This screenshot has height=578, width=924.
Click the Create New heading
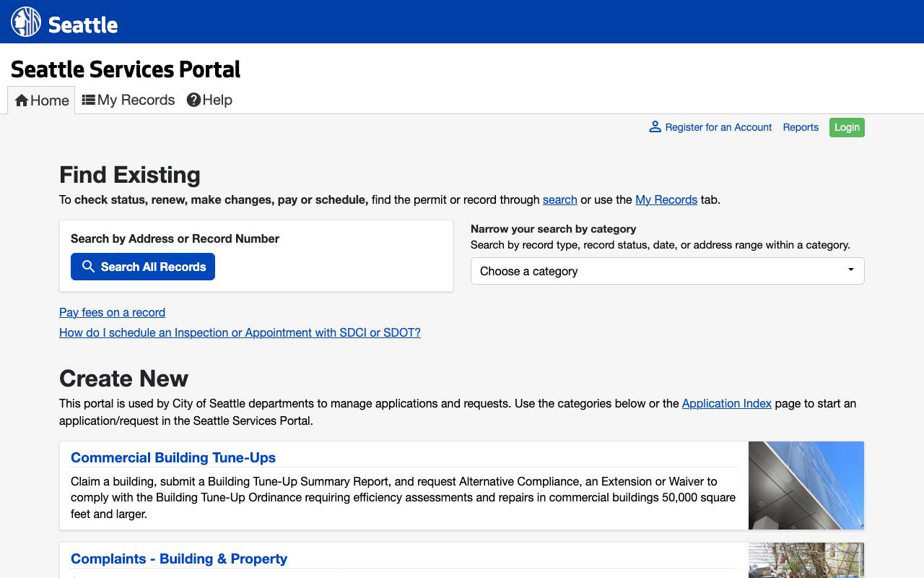point(123,379)
